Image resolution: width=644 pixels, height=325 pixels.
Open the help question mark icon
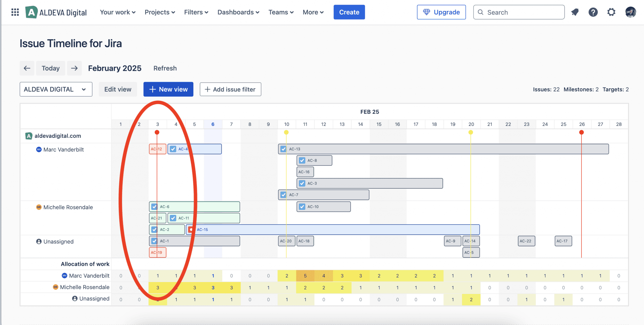tap(593, 12)
